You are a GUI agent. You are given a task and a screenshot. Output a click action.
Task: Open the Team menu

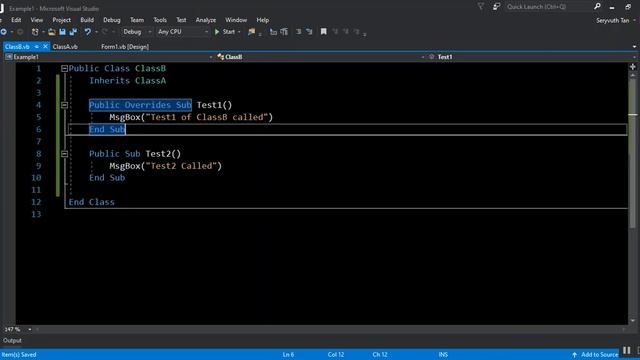137,20
